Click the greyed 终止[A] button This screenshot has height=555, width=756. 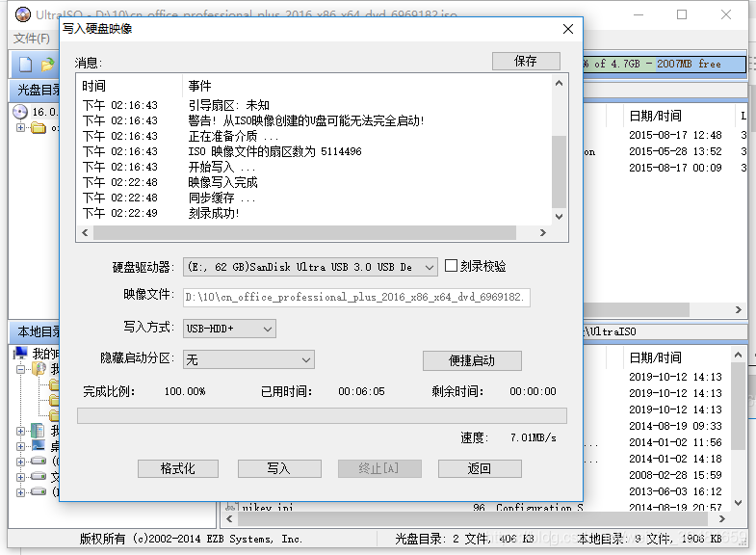point(379,468)
